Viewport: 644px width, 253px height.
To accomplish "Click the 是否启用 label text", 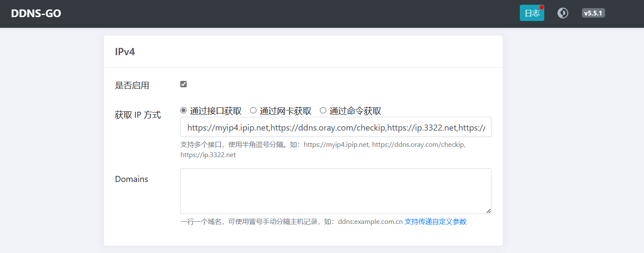I will pos(132,85).
